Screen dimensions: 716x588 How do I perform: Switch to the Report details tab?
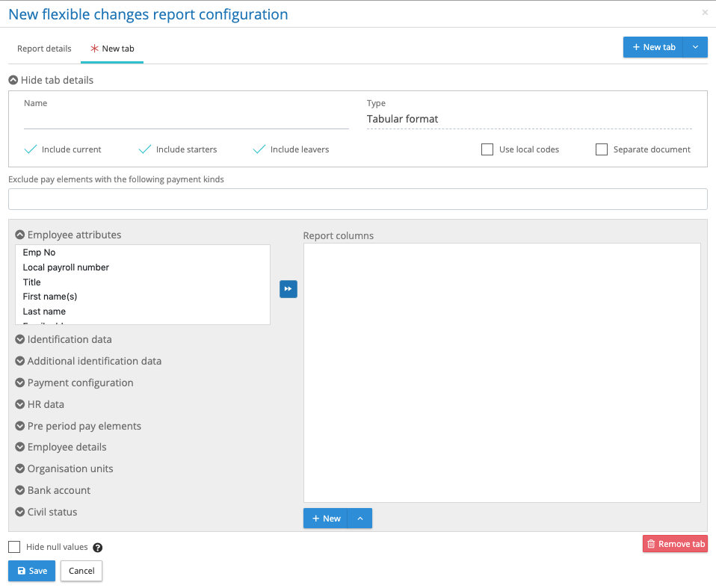(x=44, y=49)
